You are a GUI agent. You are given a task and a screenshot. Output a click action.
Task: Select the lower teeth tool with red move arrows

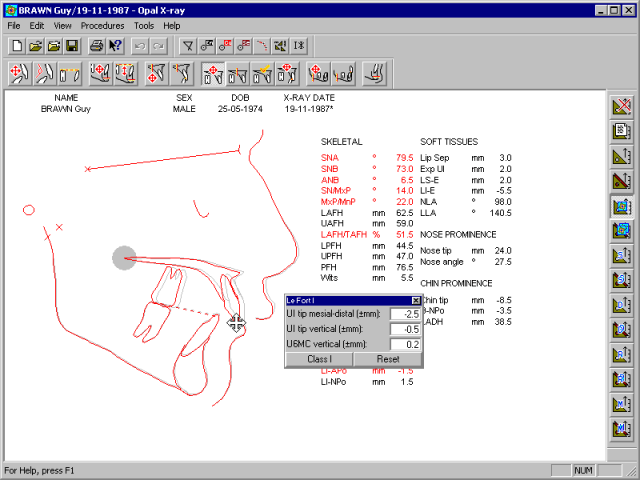(x=318, y=74)
